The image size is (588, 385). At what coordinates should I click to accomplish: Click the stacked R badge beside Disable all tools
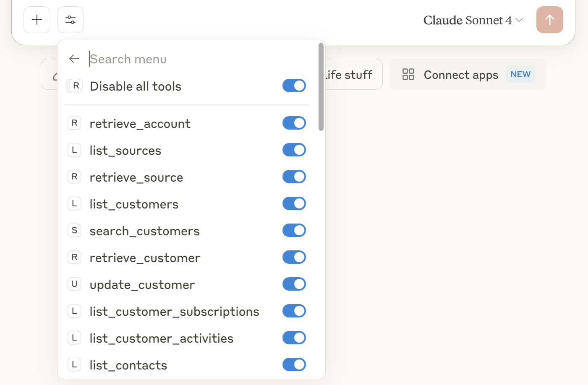point(75,86)
